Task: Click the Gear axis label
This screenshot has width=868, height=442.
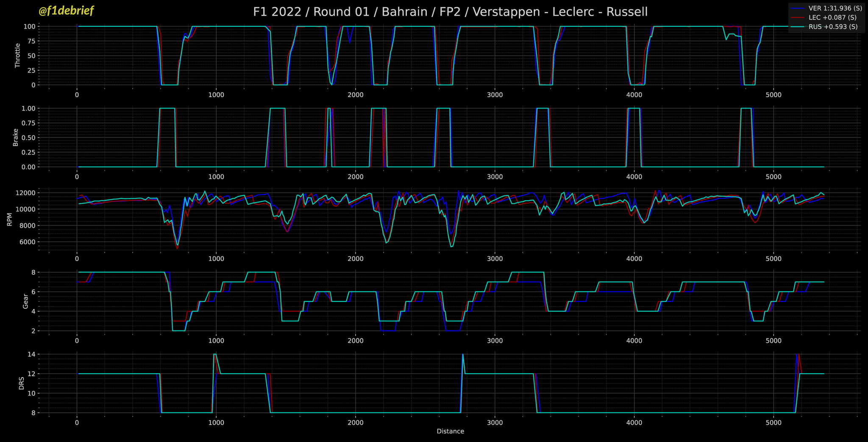Action: pyautogui.click(x=25, y=301)
